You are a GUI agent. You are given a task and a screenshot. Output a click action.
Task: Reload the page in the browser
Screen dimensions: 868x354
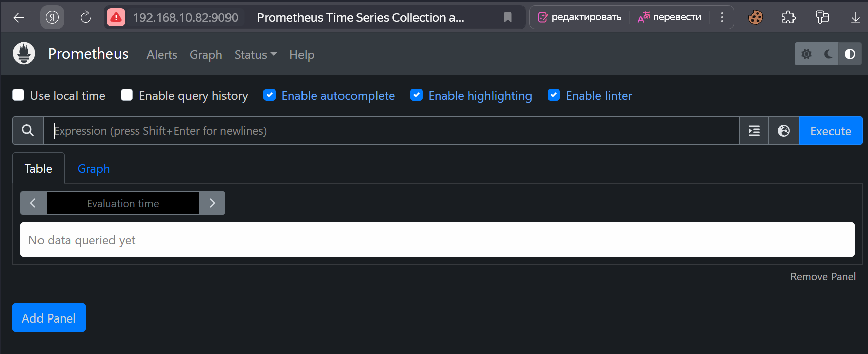click(86, 17)
